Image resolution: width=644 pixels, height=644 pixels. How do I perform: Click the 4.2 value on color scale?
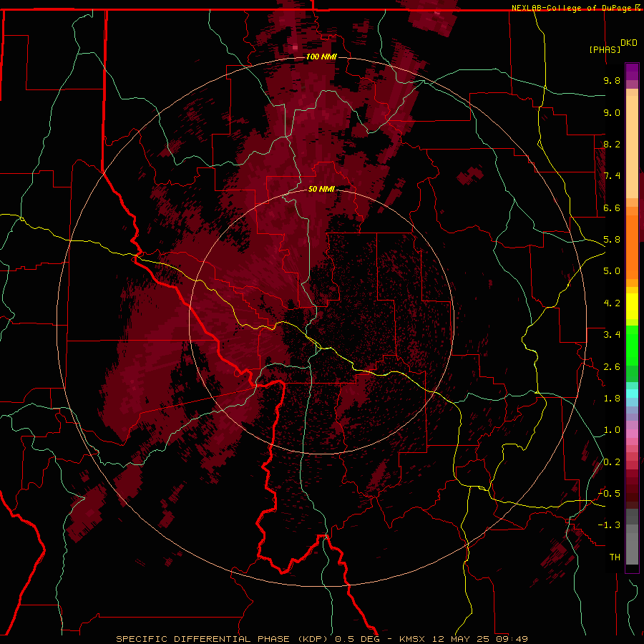coord(612,303)
